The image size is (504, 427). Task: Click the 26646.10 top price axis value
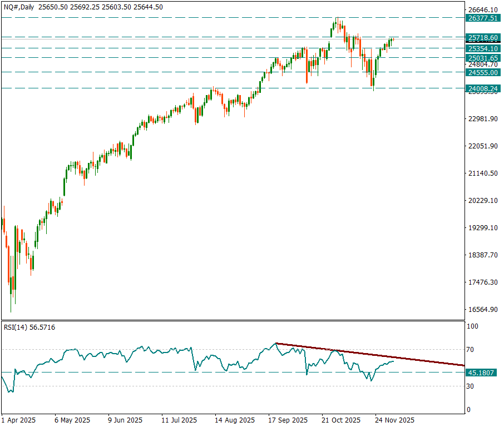pyautogui.click(x=482, y=10)
